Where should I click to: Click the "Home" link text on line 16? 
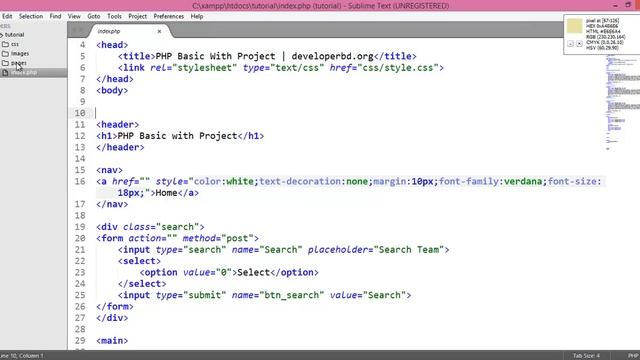coord(167,193)
